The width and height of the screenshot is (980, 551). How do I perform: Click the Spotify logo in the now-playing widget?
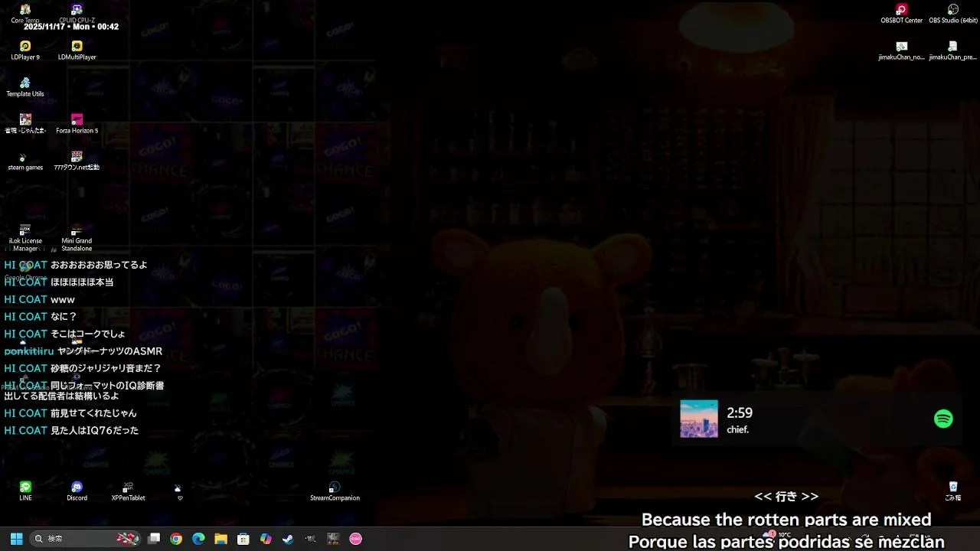pyautogui.click(x=943, y=419)
